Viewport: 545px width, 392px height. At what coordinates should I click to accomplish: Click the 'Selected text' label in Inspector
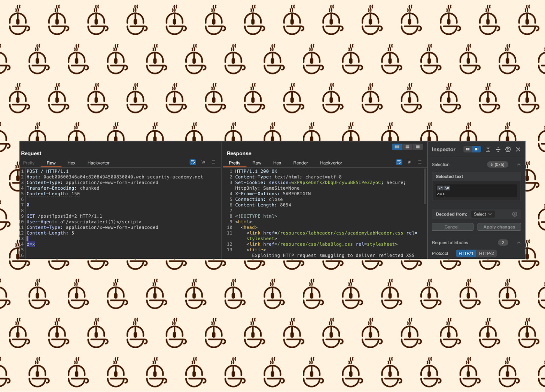pos(449,177)
